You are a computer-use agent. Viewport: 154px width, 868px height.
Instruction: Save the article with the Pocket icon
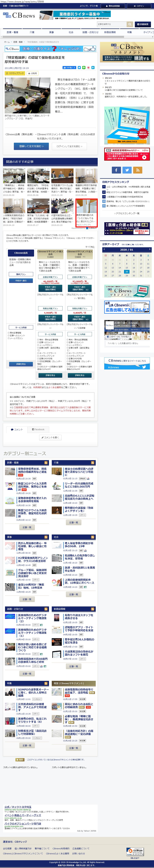(x=88, y=68)
